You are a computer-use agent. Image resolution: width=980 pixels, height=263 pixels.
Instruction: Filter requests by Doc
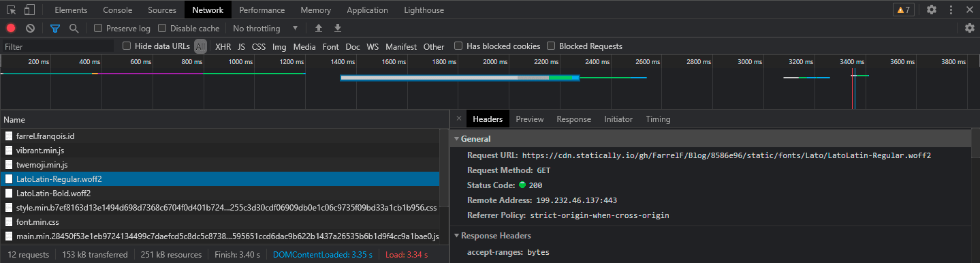353,47
